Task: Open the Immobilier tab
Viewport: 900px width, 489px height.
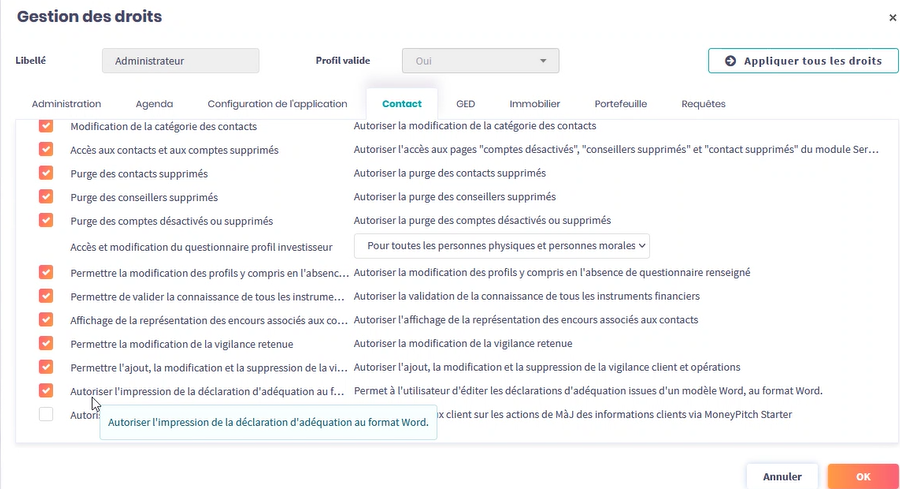Action: pos(534,104)
